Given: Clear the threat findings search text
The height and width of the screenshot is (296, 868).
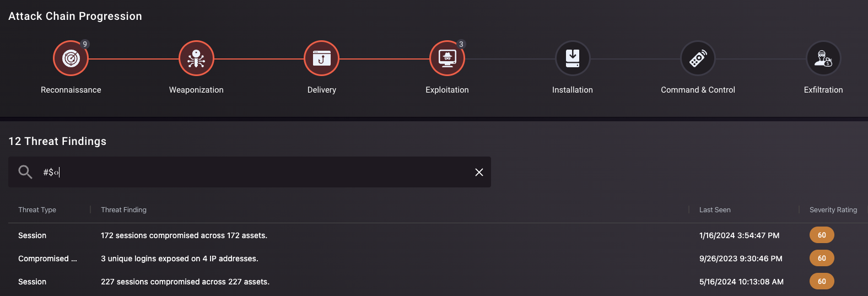Looking at the screenshot, I should (479, 172).
